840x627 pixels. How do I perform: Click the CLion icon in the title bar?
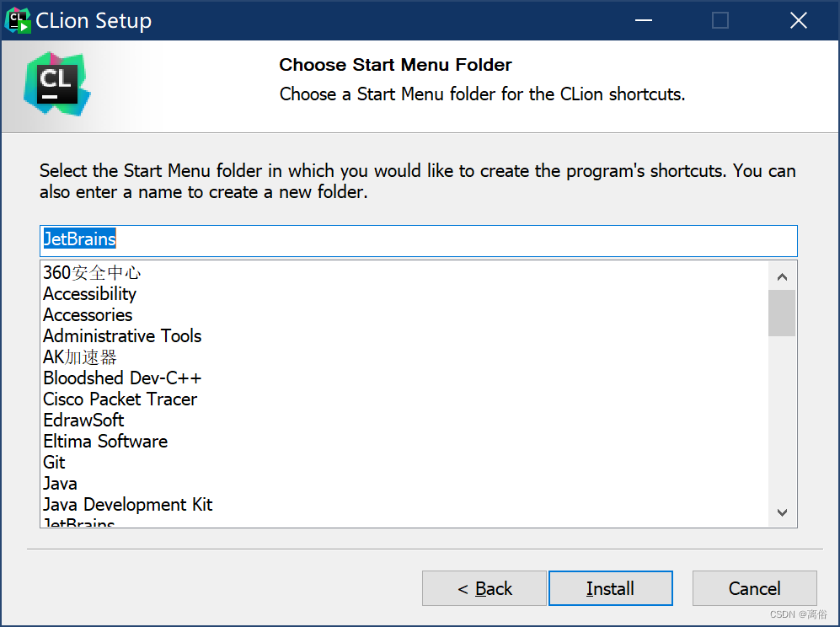[x=17, y=20]
